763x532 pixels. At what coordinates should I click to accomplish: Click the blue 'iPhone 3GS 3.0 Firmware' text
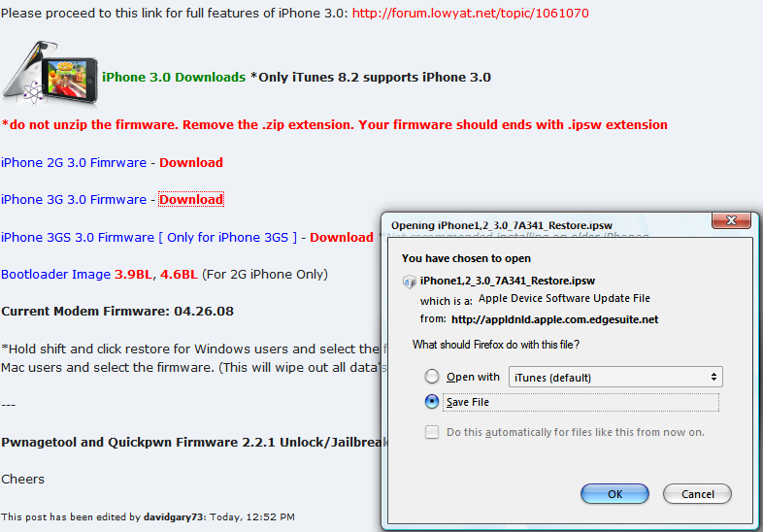77,237
